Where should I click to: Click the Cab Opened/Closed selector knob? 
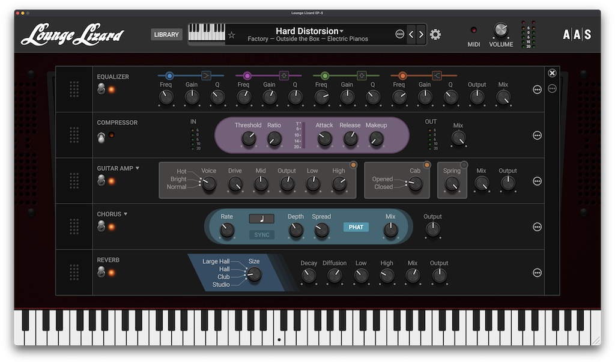pos(415,184)
